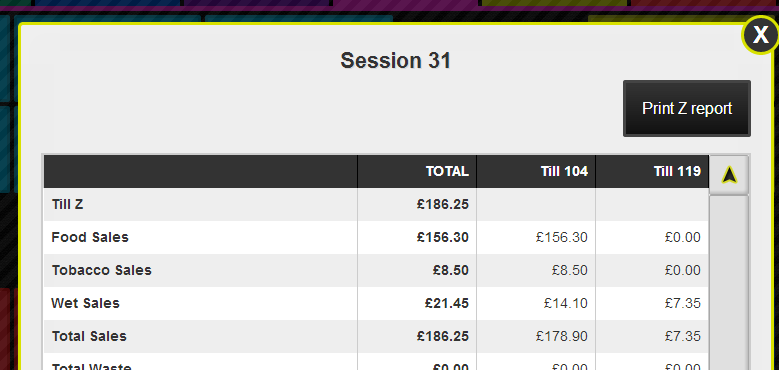Viewport: 779px width, 370px height.
Task: Click the Total Sales Till 104 value £178.90
Action: pyautogui.click(x=561, y=336)
